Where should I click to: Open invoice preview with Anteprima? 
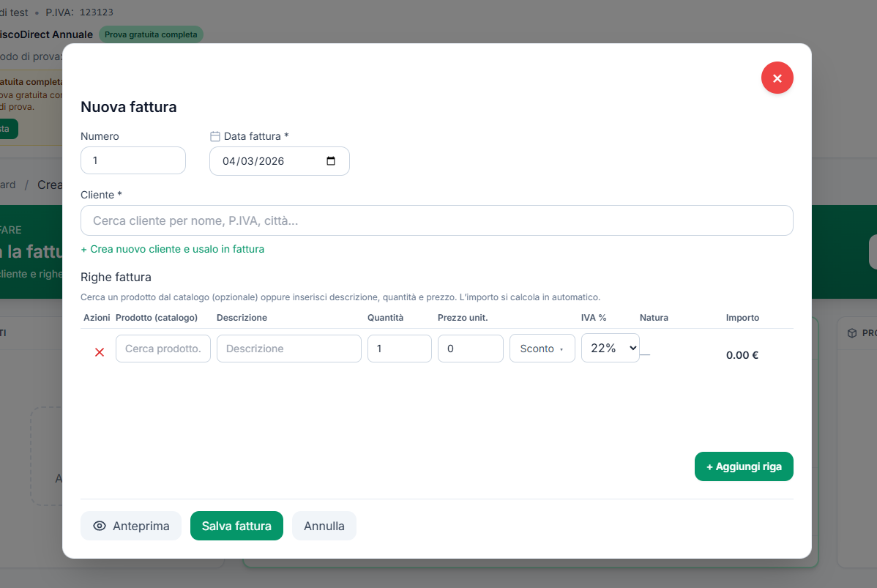131,526
